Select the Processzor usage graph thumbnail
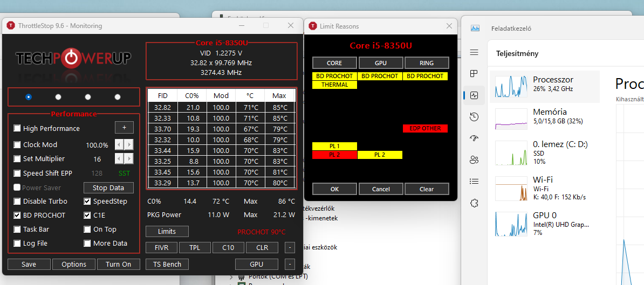 click(x=511, y=87)
